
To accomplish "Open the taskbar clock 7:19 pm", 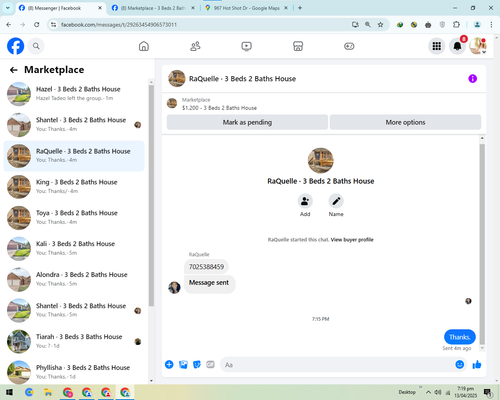I will pyautogui.click(x=465, y=392).
